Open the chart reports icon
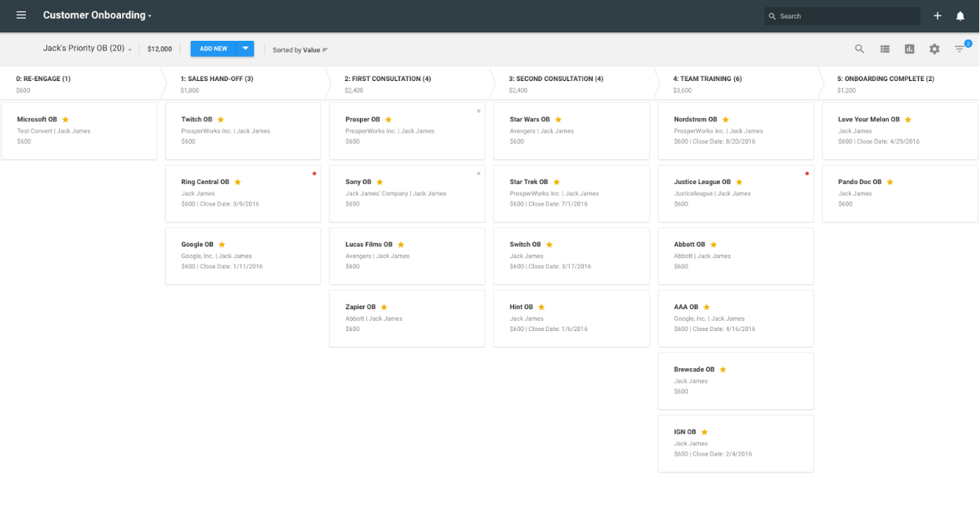Viewport: 980px width, 519px height. pyautogui.click(x=909, y=49)
